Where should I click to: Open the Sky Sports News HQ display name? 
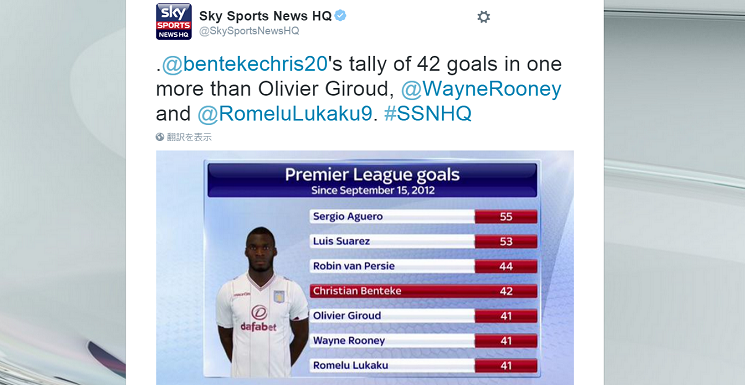pos(265,16)
